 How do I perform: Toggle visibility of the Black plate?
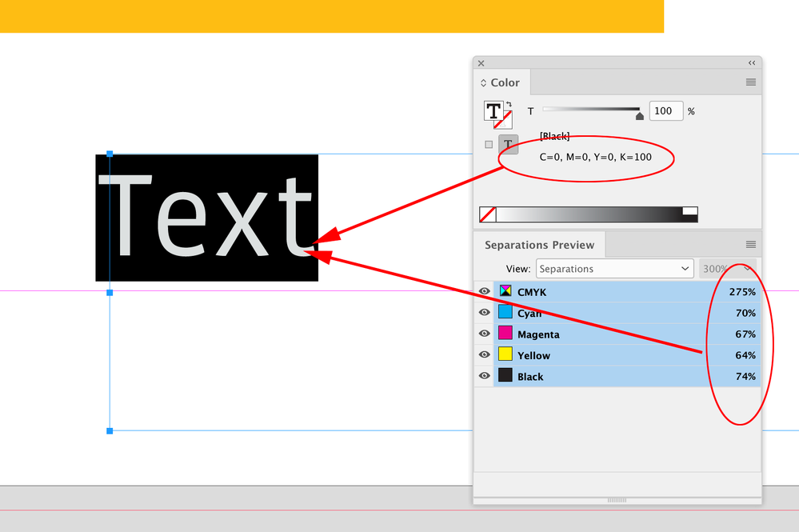click(485, 376)
